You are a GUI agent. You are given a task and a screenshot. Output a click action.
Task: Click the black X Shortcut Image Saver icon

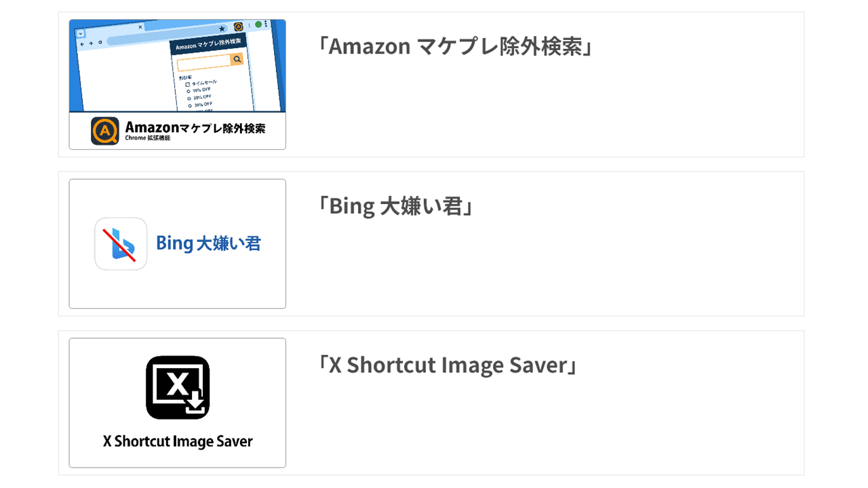pyautogui.click(x=178, y=388)
